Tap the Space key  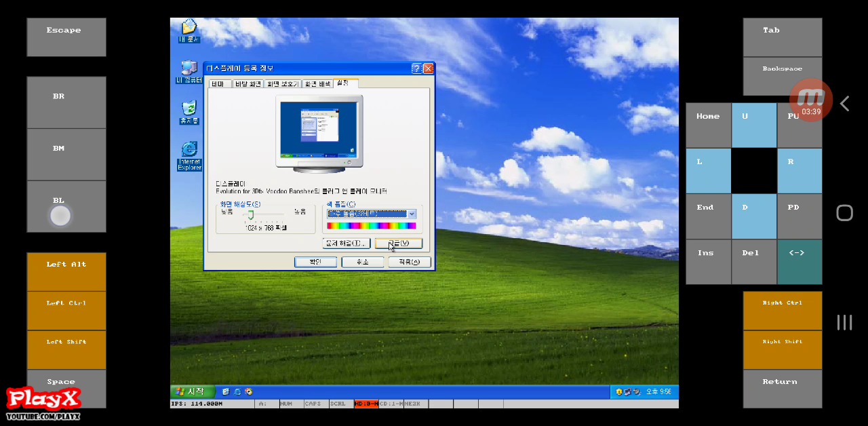pyautogui.click(x=66, y=389)
